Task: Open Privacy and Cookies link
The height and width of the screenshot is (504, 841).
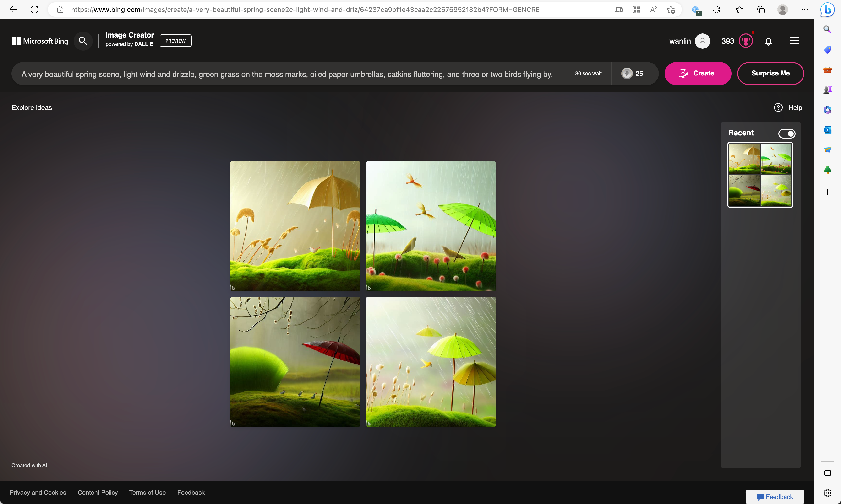Action: pos(38,493)
